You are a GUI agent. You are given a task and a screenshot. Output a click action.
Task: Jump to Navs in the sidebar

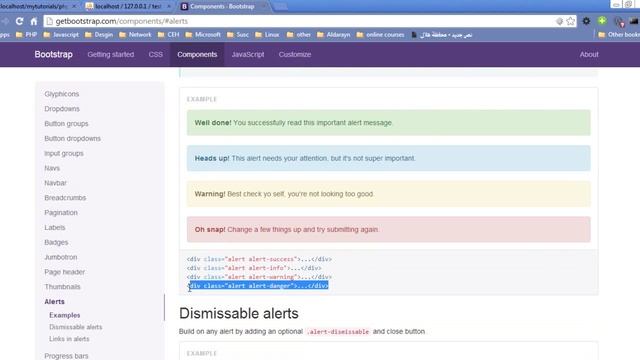(x=52, y=168)
